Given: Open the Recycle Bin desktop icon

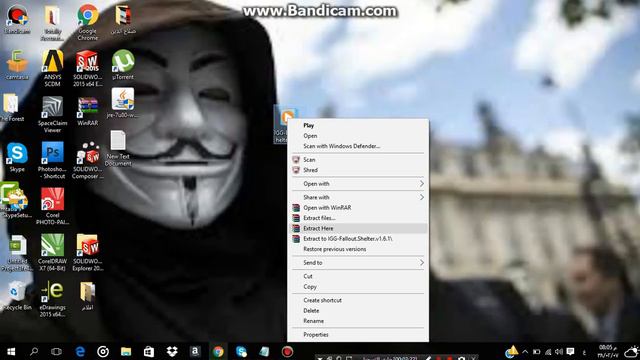Looking at the screenshot, I should [16, 296].
